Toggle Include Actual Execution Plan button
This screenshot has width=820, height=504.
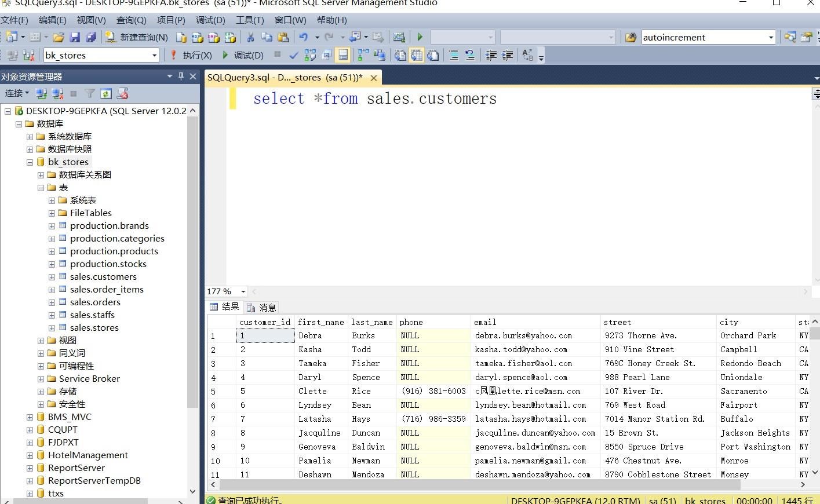(363, 56)
